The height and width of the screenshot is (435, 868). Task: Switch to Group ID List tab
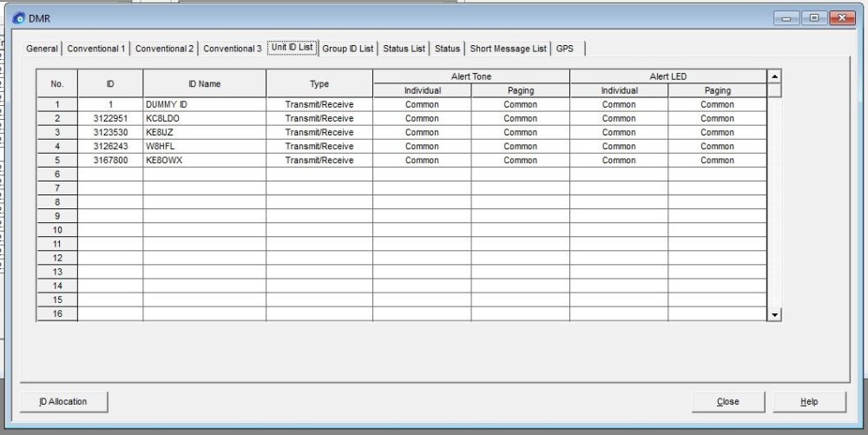point(347,49)
